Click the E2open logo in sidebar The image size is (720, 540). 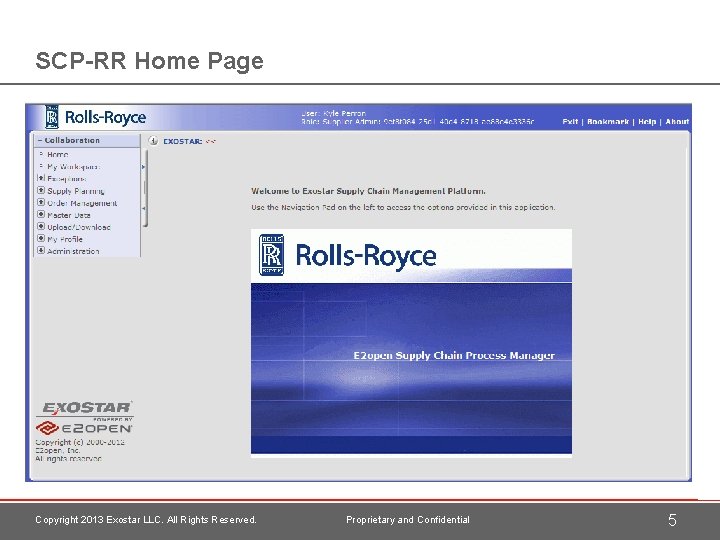[84, 428]
